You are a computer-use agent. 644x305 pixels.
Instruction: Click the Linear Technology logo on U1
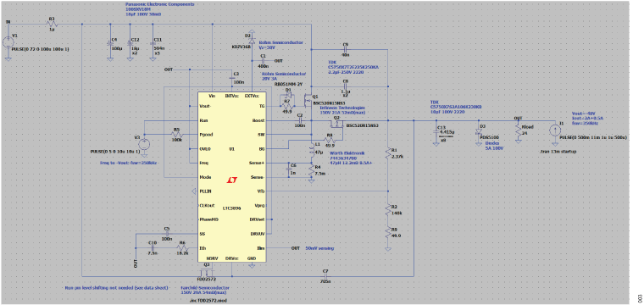point(232,180)
